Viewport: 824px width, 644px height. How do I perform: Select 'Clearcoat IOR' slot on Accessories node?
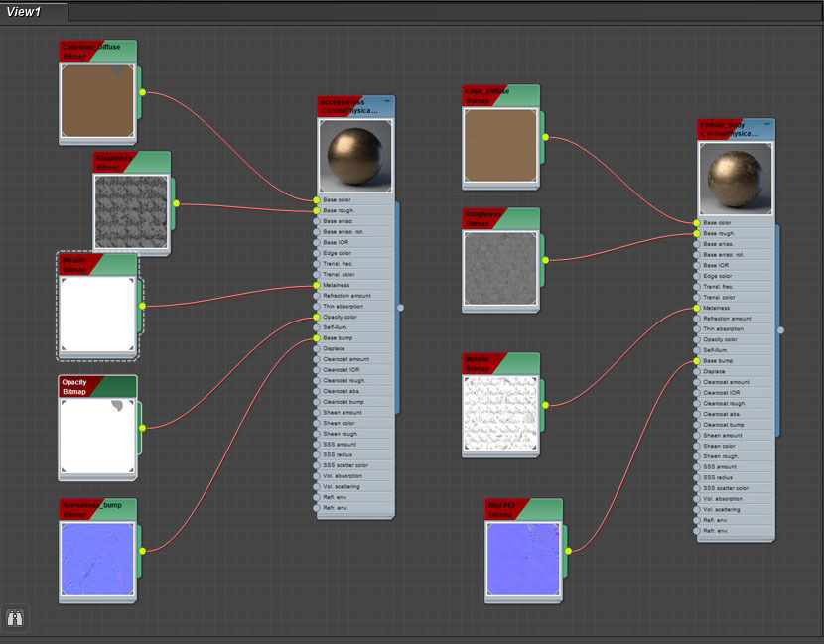pos(355,370)
